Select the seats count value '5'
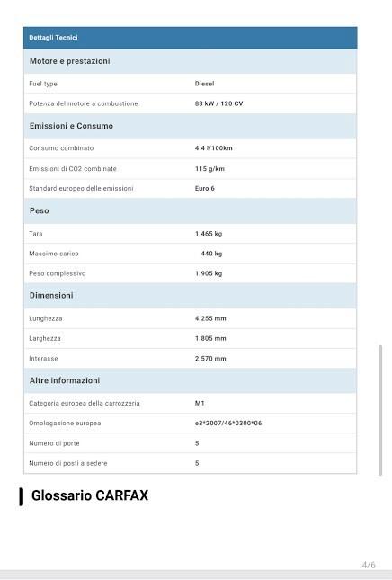 (x=197, y=463)
